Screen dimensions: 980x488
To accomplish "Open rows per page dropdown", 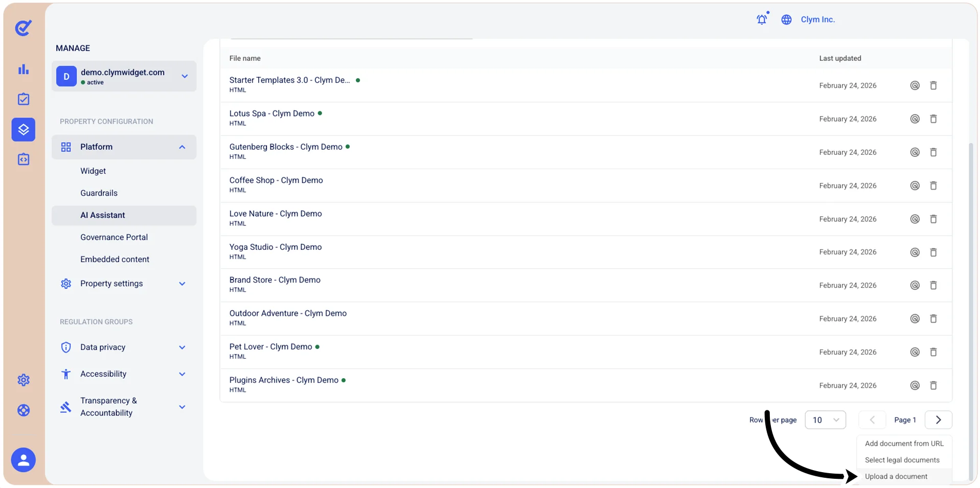I will (825, 420).
